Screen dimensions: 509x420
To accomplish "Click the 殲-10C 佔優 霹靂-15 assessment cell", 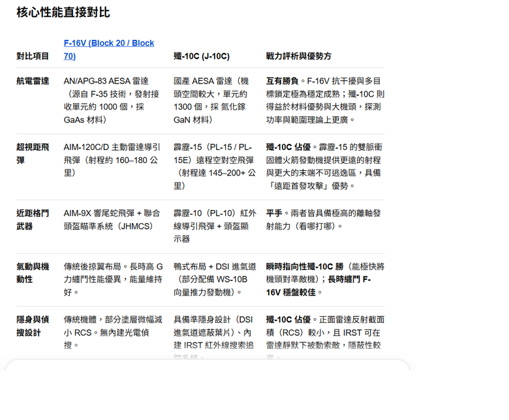I will click(324, 166).
